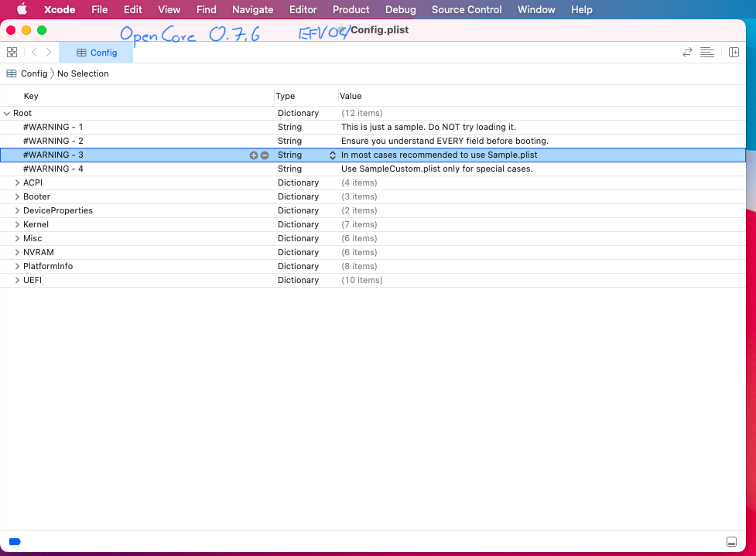Open the Help menu
The height and width of the screenshot is (556, 756).
581,9
